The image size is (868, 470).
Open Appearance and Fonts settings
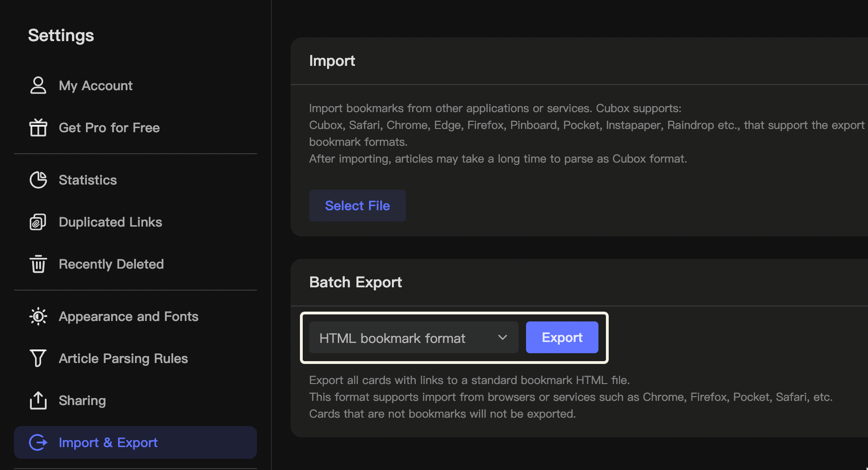click(135, 316)
